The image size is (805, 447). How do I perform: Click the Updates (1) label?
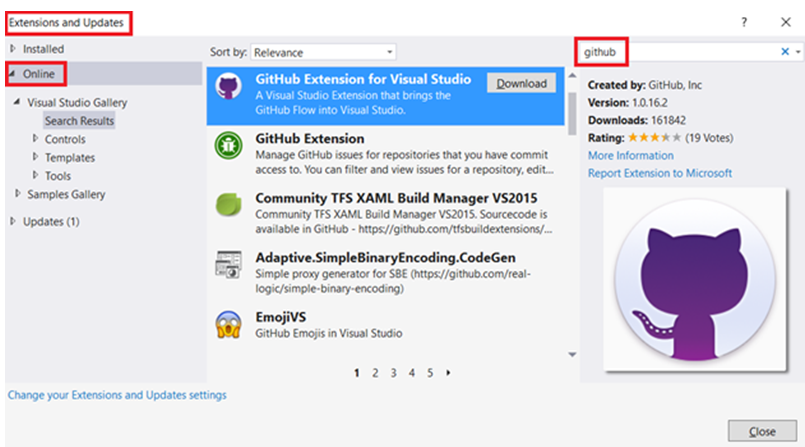[x=51, y=222]
